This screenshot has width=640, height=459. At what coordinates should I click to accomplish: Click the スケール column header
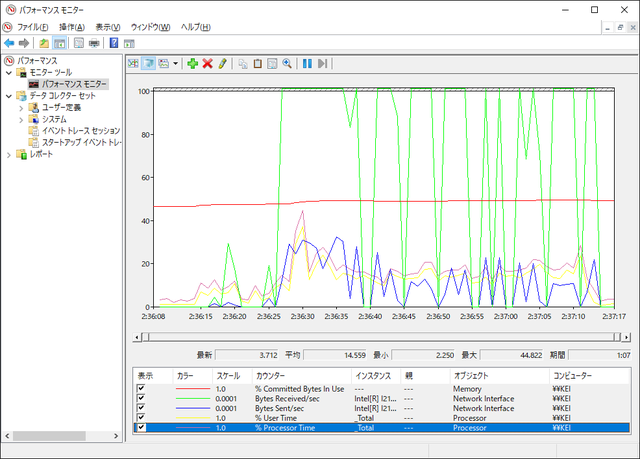click(x=232, y=376)
